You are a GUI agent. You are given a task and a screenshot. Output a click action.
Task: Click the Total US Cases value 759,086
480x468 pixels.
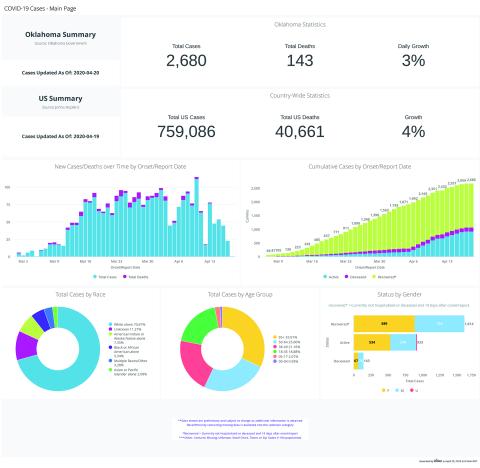point(186,131)
